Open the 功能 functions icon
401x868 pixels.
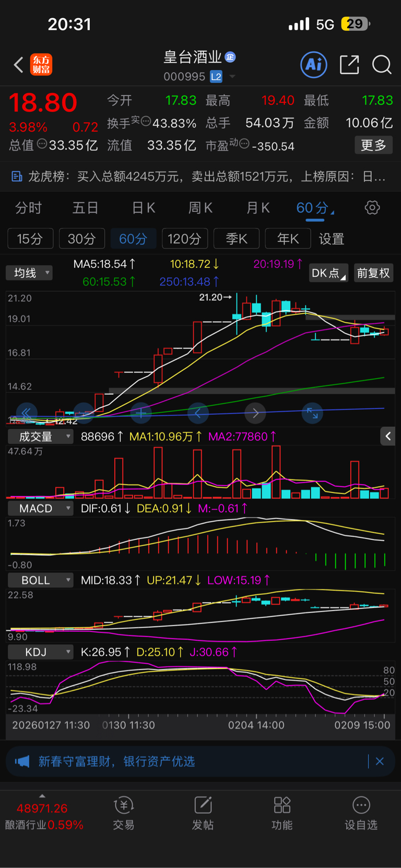(x=282, y=805)
